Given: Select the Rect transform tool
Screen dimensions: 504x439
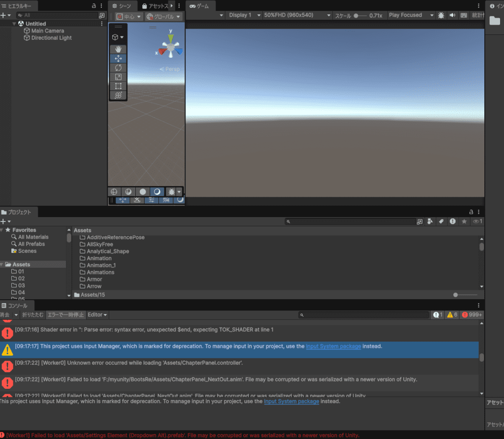Looking at the screenshot, I should [118, 86].
